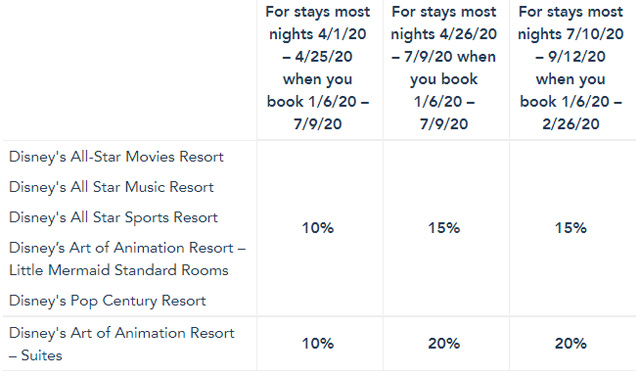The width and height of the screenshot is (640, 376).
Task: Click the 4/26/20 – 7/9/20 stays column header
Action: [444, 68]
